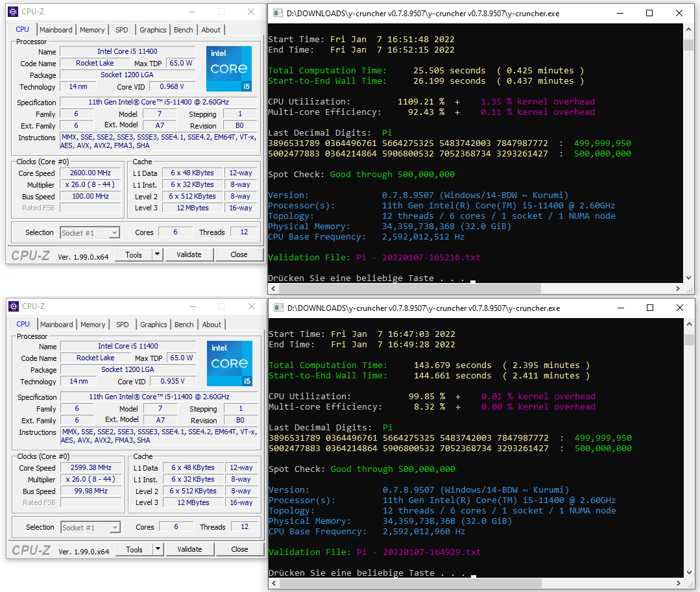700x592 pixels.
Task: Minimize the upper CPU-Z window
Action: 192,12
